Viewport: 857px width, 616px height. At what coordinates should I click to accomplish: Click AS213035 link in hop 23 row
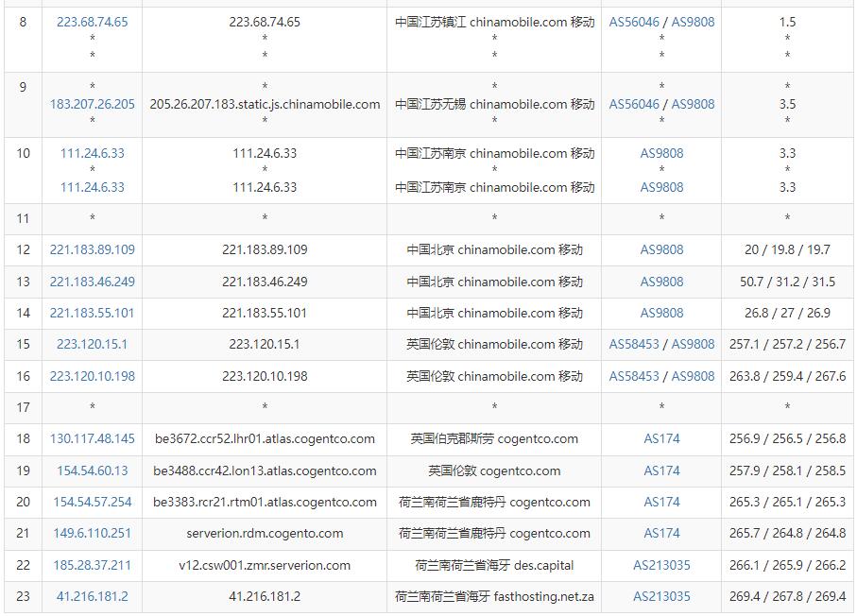661,596
